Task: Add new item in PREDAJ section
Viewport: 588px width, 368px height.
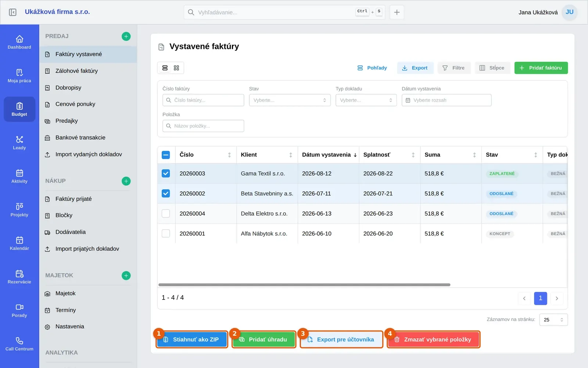Action: [x=126, y=36]
